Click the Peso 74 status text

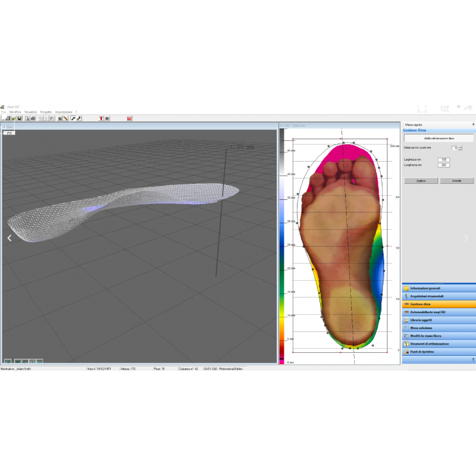point(159,369)
